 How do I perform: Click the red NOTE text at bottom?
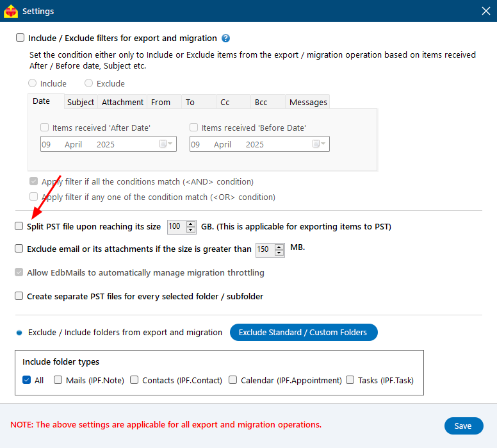[x=166, y=424]
